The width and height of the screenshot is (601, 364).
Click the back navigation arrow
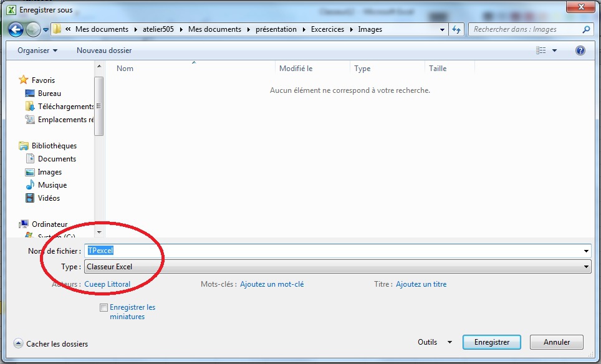pyautogui.click(x=16, y=29)
